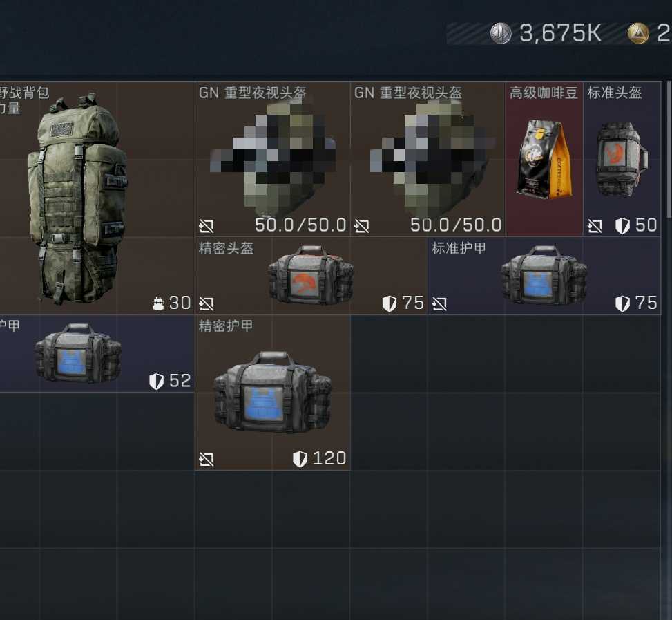Select the 标准头盔 bag with durability 50
Image resolution: width=672 pixels, height=620 pixels.
tap(622, 159)
